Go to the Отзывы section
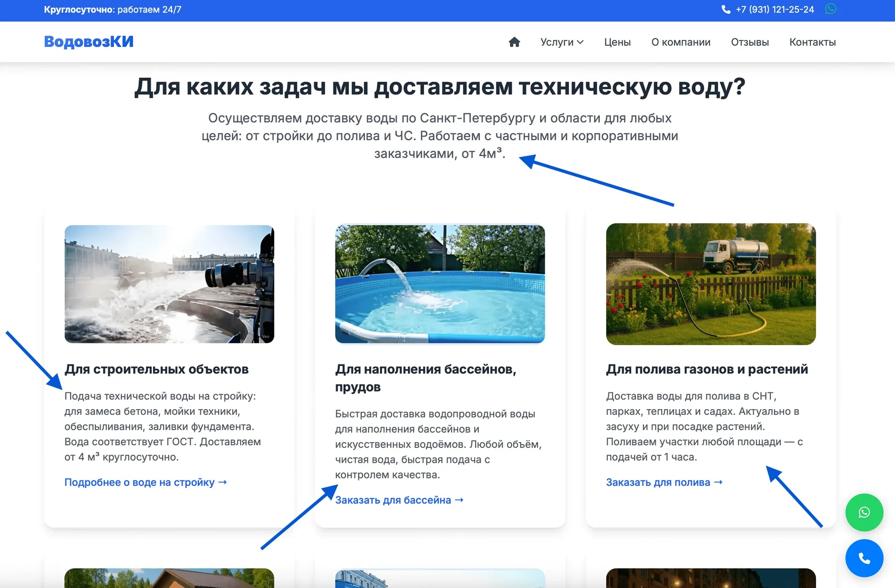The height and width of the screenshot is (588, 895). pyautogui.click(x=749, y=42)
